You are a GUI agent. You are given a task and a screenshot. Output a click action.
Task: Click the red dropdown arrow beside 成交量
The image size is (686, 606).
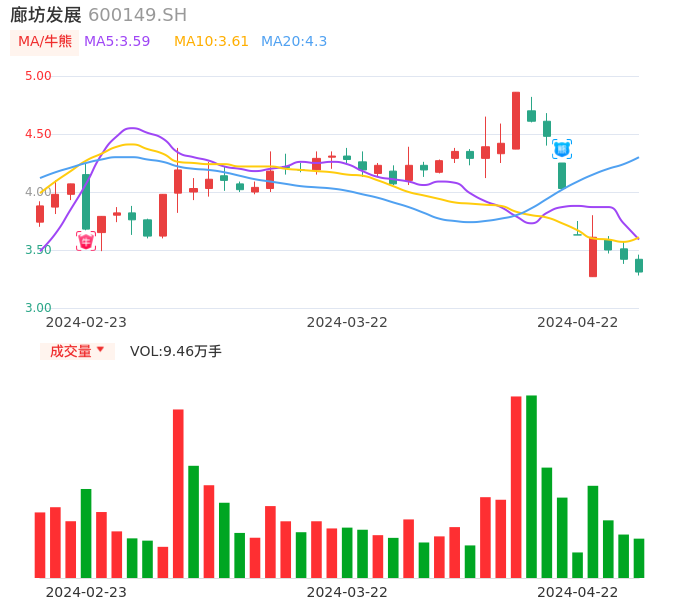click(x=100, y=350)
